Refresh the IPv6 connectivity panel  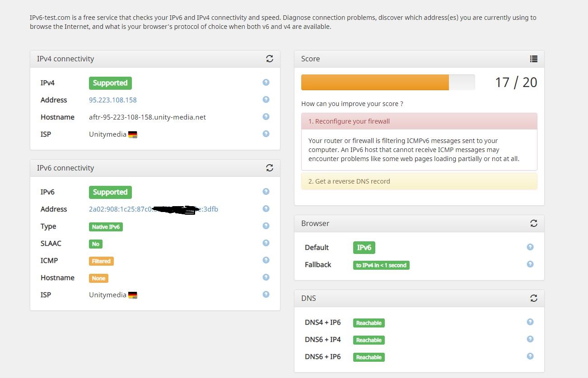[270, 168]
